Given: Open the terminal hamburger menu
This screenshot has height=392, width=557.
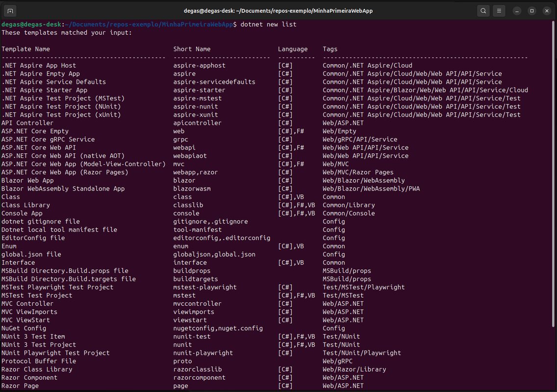Looking at the screenshot, I should pos(499,11).
